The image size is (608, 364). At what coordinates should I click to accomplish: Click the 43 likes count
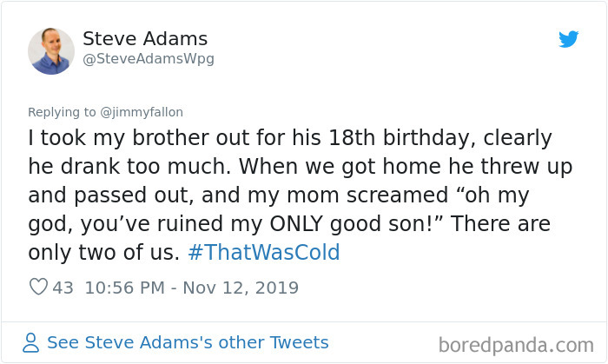click(63, 288)
